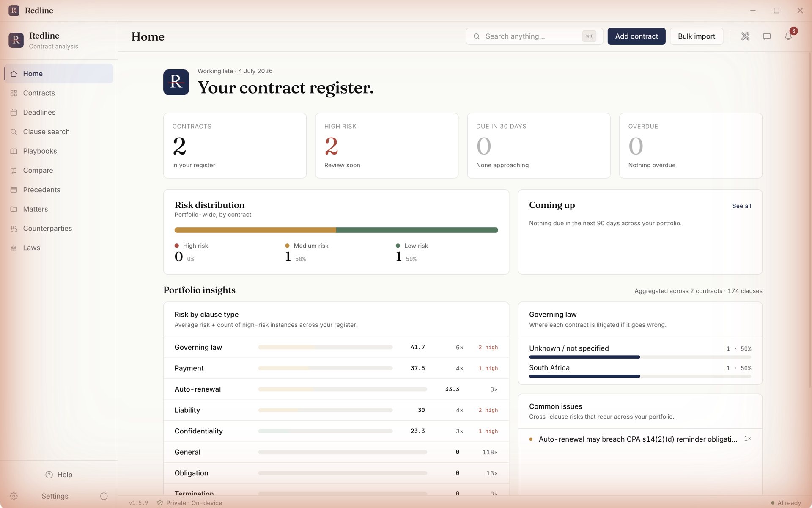
Task: Click the Laws scales icon
Action: click(14, 248)
